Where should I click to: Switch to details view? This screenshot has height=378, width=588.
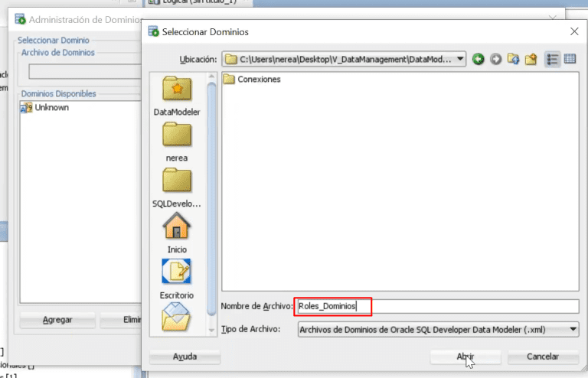coord(570,59)
